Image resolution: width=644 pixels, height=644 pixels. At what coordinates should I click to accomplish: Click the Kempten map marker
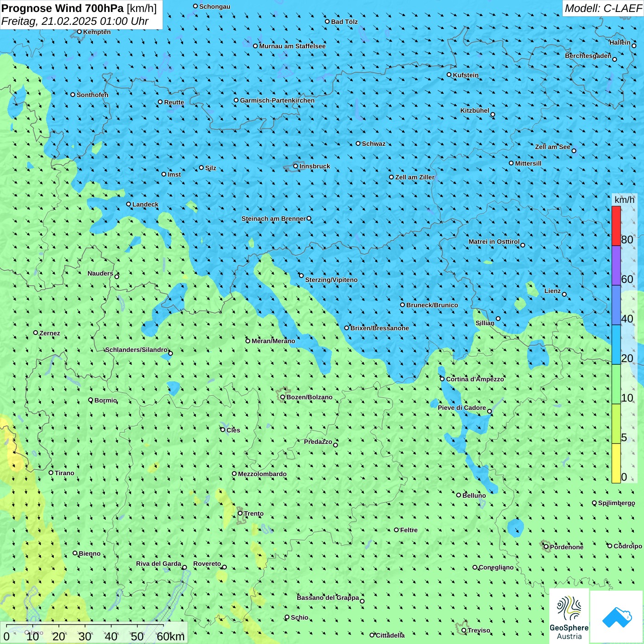point(79,32)
